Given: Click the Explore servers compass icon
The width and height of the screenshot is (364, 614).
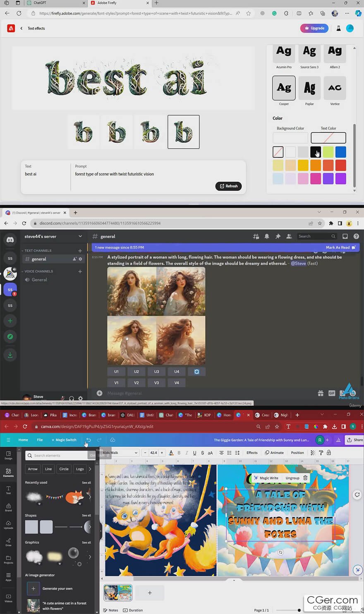Looking at the screenshot, I should click(x=10, y=337).
